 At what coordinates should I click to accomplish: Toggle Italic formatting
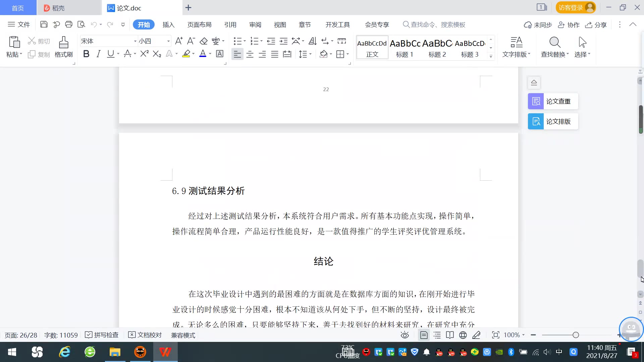pyautogui.click(x=98, y=54)
